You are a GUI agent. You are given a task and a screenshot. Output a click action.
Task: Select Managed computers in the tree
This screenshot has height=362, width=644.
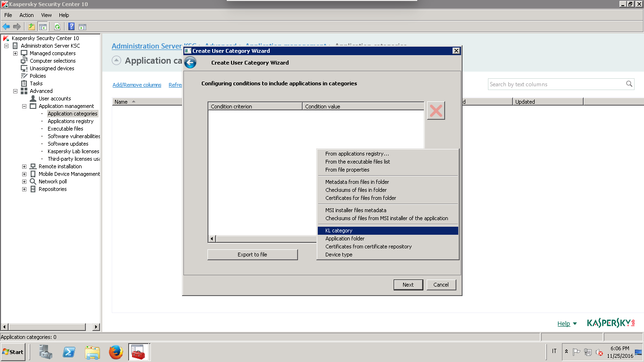52,53
